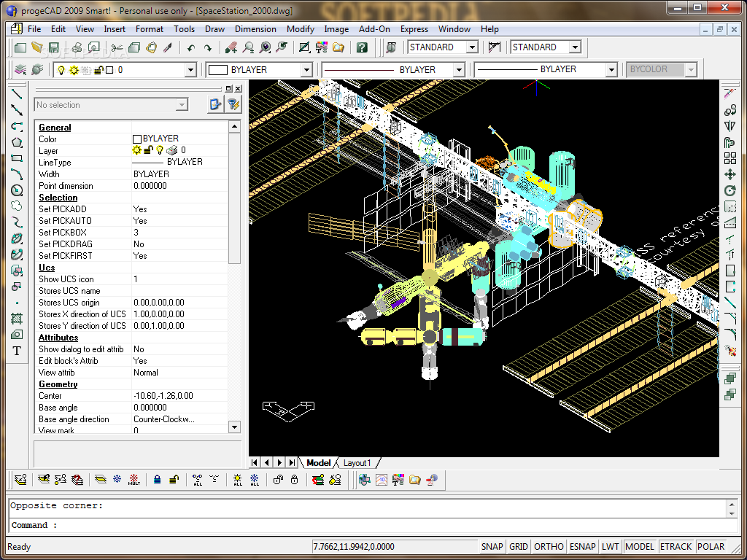The image size is (747, 560).
Task: Click the BYLAYER Color property value swatch
Action: [136, 139]
